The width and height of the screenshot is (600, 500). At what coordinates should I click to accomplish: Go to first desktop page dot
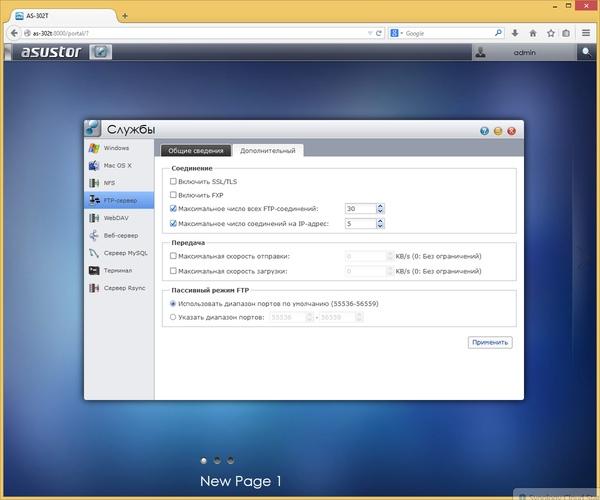click(204, 461)
